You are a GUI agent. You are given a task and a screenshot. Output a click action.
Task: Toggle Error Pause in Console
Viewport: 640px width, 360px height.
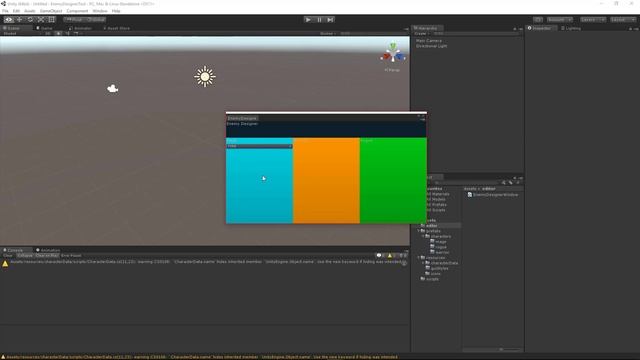[71, 256]
